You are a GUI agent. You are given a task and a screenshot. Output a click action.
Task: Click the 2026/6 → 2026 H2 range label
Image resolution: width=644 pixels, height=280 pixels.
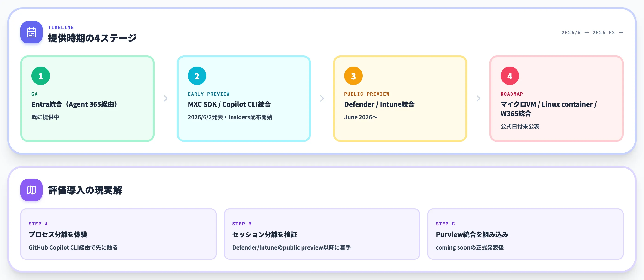[x=592, y=33]
